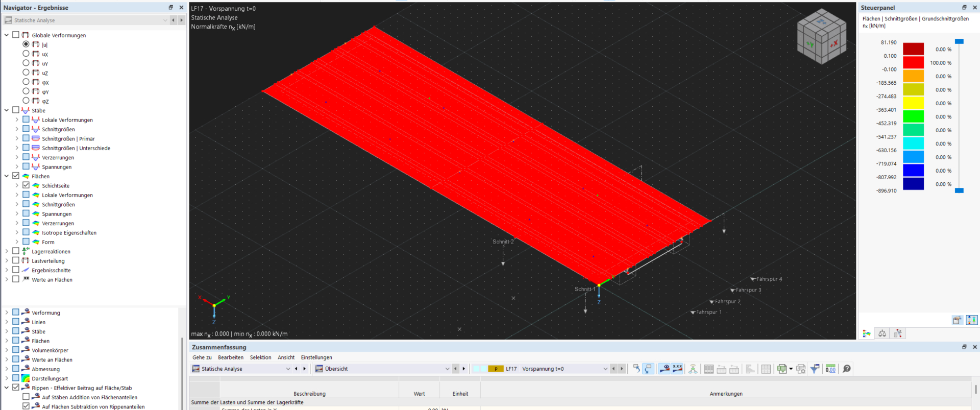The height and width of the screenshot is (410, 980).
Task: Click the Ergebnisschnitte tree label
Action: click(x=51, y=270)
